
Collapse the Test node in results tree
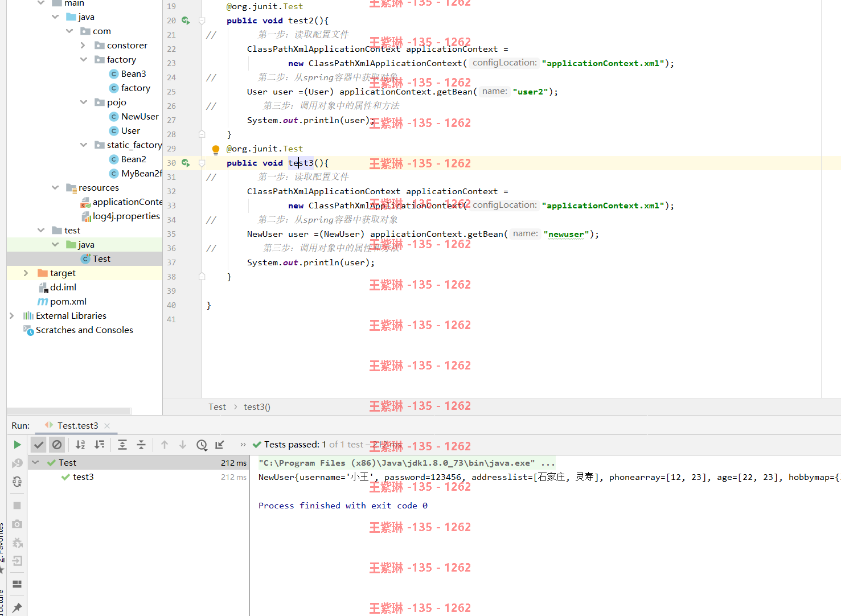pyautogui.click(x=35, y=462)
